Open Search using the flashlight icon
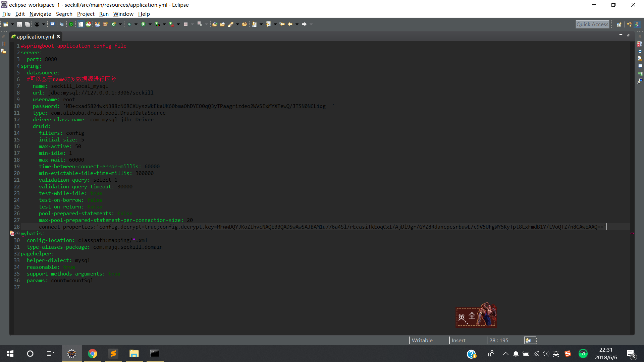Screen dimensions: 644x362 (231, 24)
